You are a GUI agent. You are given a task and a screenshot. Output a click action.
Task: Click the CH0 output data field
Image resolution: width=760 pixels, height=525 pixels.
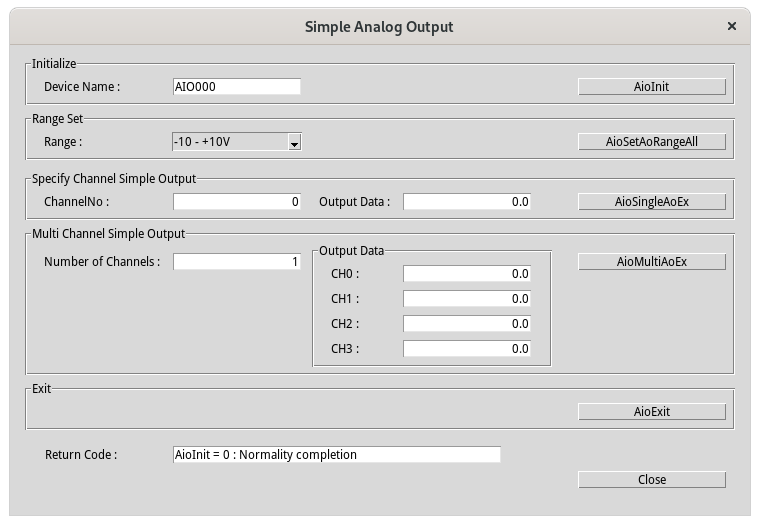(x=466, y=274)
